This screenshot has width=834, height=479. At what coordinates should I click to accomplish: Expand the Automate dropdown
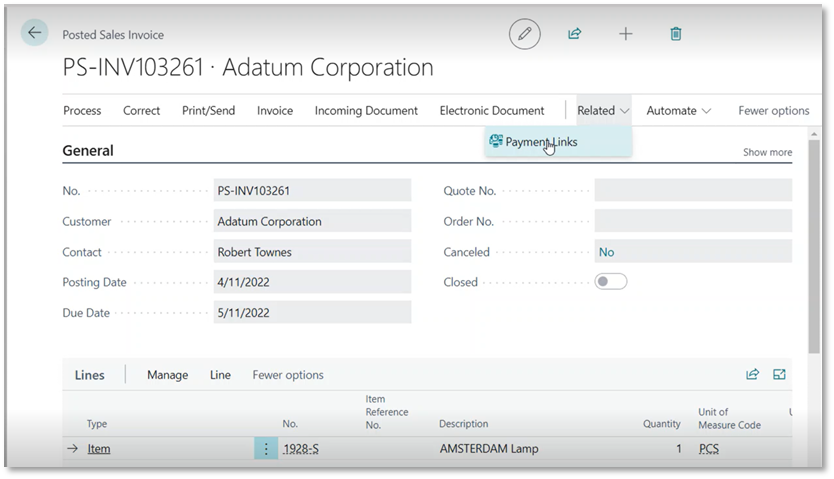[678, 111]
